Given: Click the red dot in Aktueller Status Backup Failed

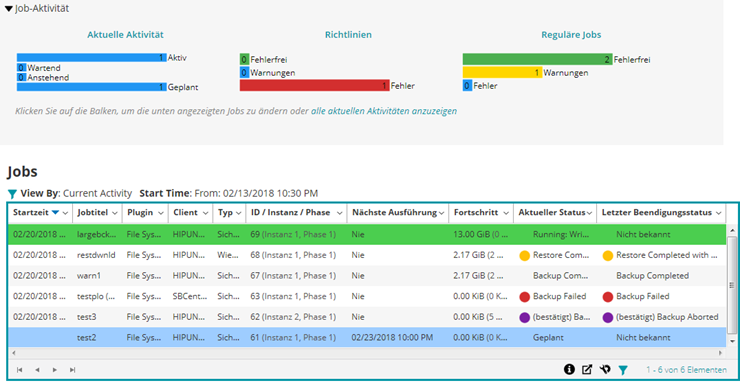Looking at the screenshot, I should coord(524,297).
